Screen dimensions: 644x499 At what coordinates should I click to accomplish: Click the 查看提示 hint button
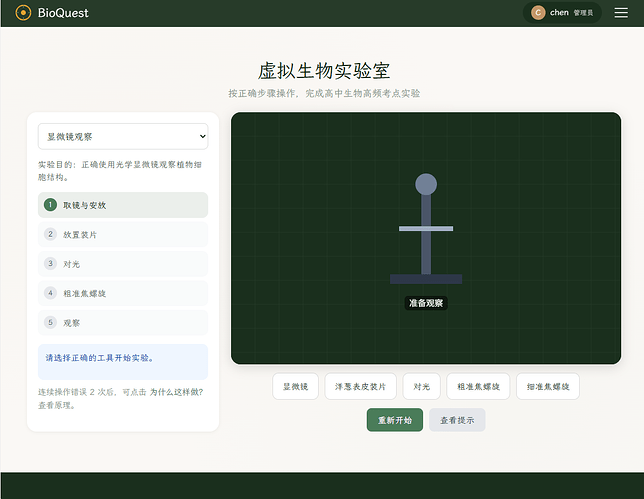point(457,420)
